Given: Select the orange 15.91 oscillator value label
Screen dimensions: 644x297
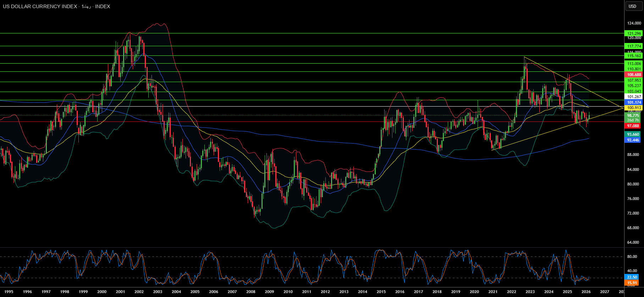Looking at the screenshot, I should 632,283.
